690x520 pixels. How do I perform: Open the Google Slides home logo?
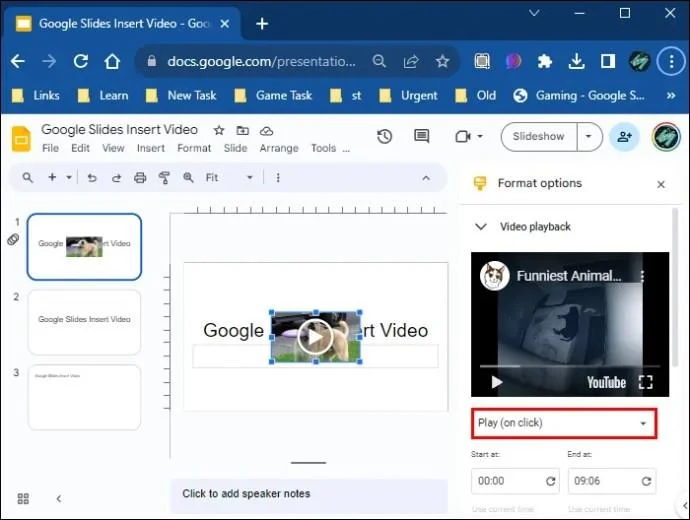point(21,139)
